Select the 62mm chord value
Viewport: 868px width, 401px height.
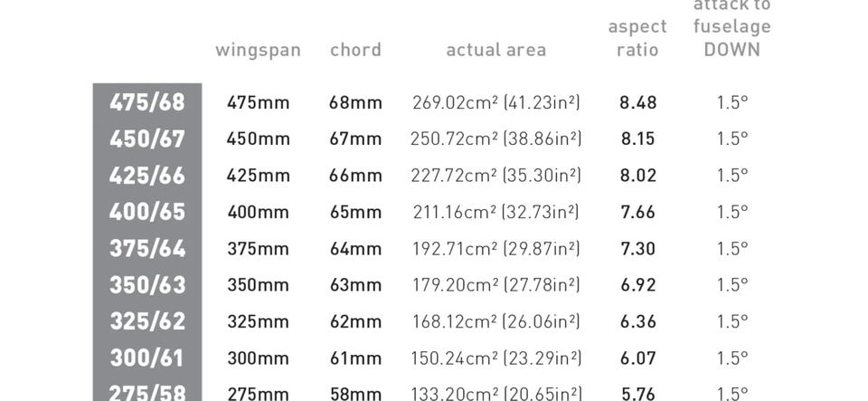coord(355,321)
